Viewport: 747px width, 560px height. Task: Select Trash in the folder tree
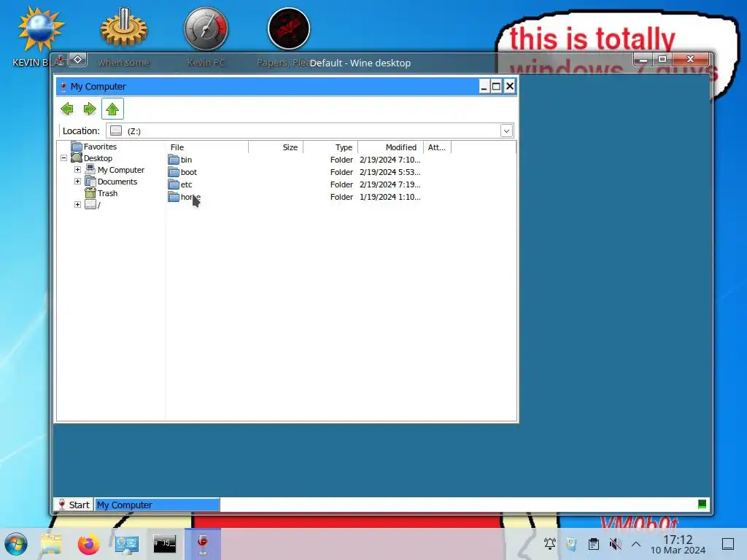click(107, 193)
